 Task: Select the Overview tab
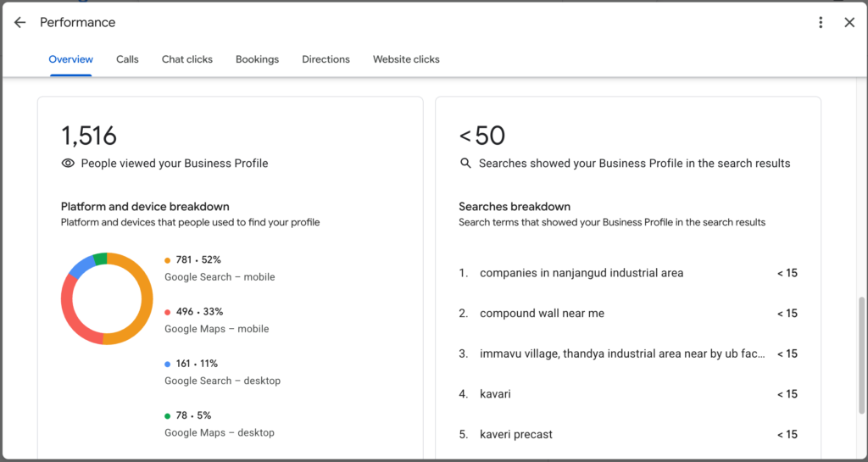click(71, 59)
